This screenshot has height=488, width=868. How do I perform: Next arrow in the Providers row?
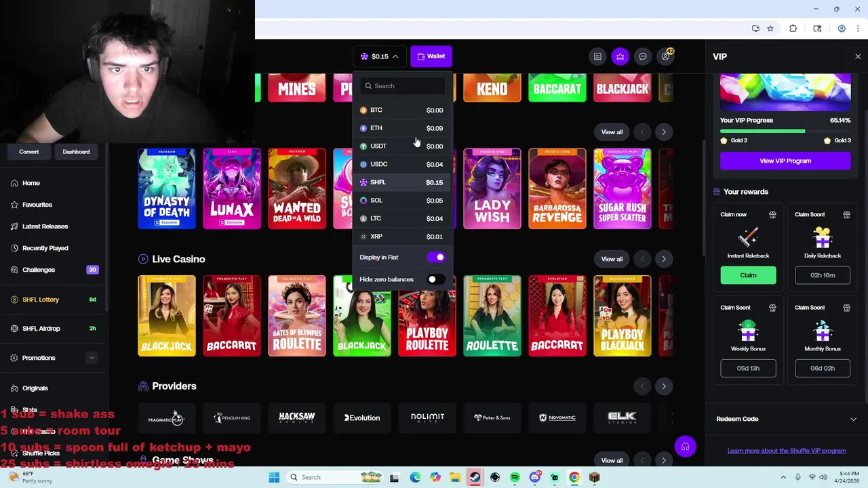[x=664, y=386]
